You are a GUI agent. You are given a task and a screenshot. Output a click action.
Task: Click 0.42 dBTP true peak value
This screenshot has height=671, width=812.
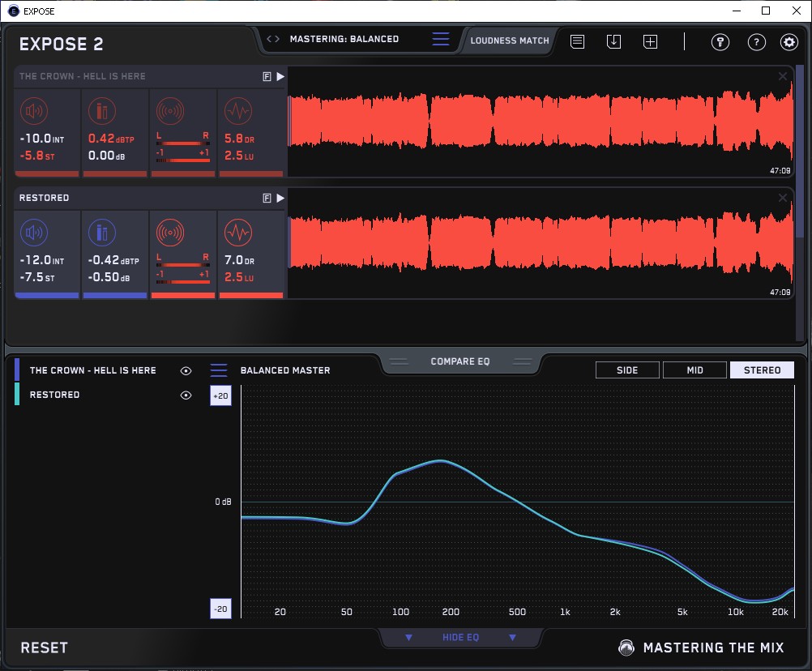(111, 139)
